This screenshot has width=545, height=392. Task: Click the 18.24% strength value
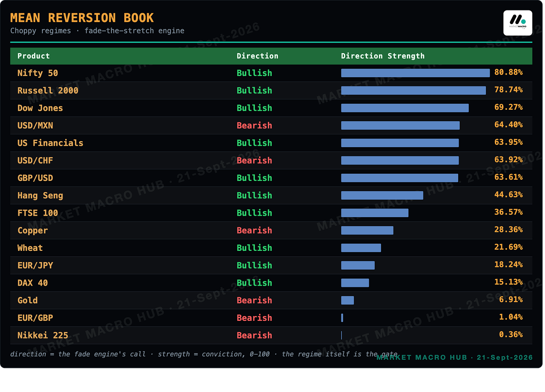click(x=508, y=264)
